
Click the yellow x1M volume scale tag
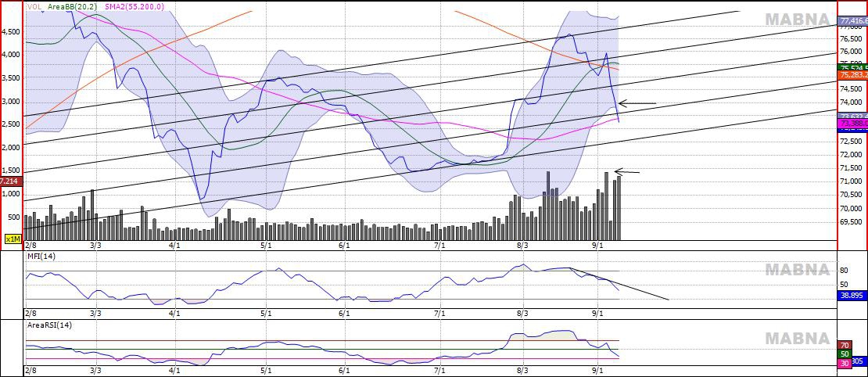(x=13, y=239)
